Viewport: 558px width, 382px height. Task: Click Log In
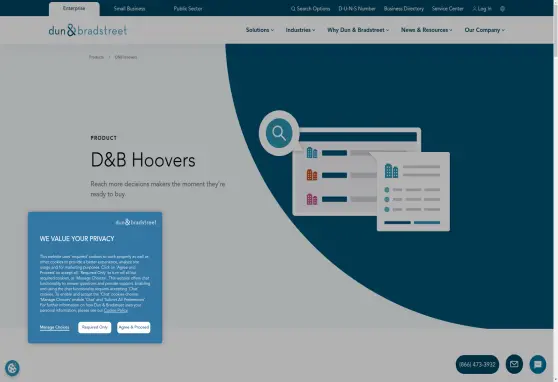[x=482, y=9]
